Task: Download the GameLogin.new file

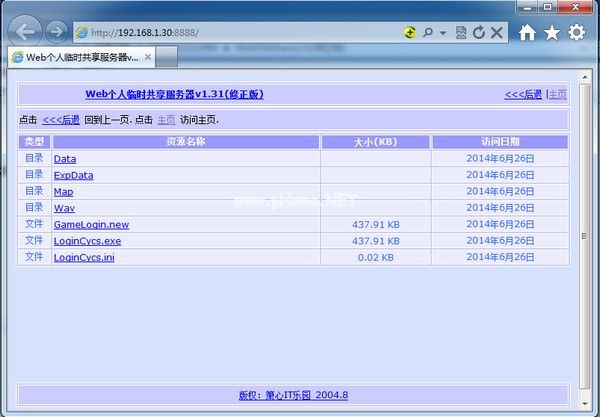Action: (91, 224)
